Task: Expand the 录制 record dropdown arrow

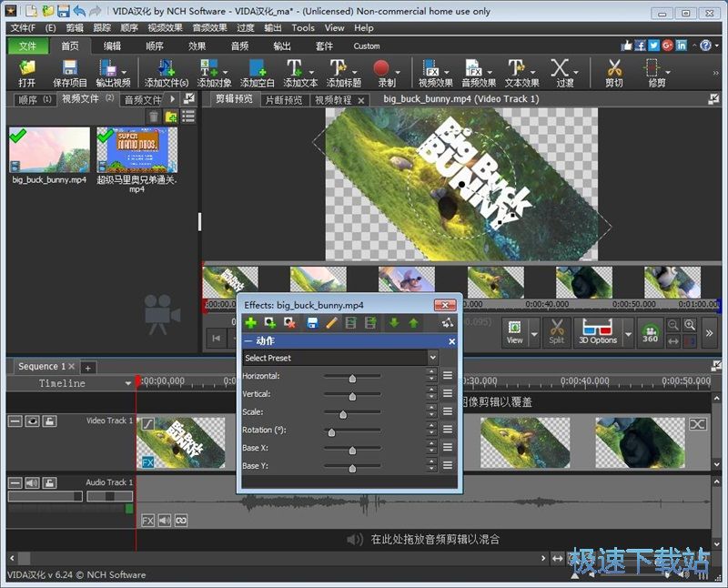Action: pyautogui.click(x=398, y=72)
